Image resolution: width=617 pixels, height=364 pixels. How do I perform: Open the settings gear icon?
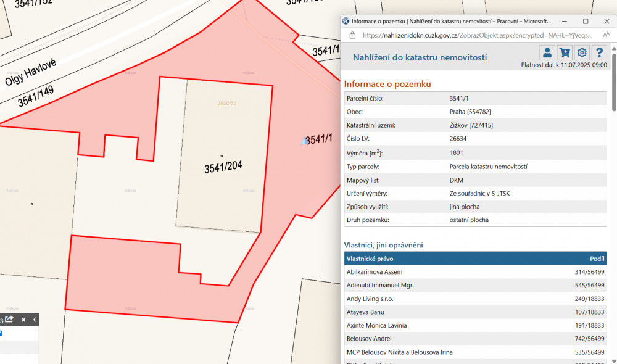582,52
